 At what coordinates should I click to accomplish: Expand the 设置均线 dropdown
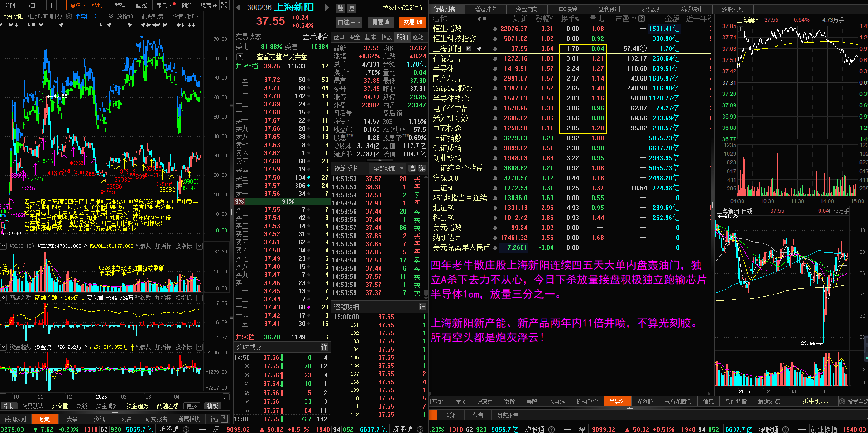pos(186,16)
